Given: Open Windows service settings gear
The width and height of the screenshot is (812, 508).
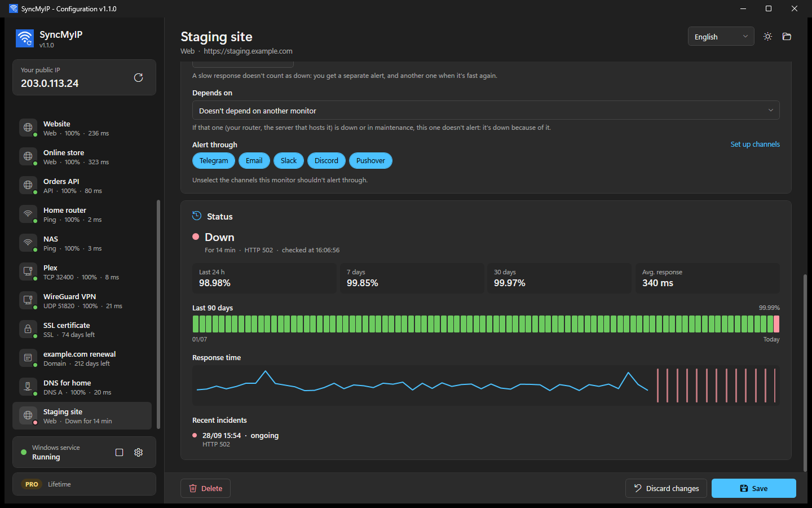Looking at the screenshot, I should 138,452.
